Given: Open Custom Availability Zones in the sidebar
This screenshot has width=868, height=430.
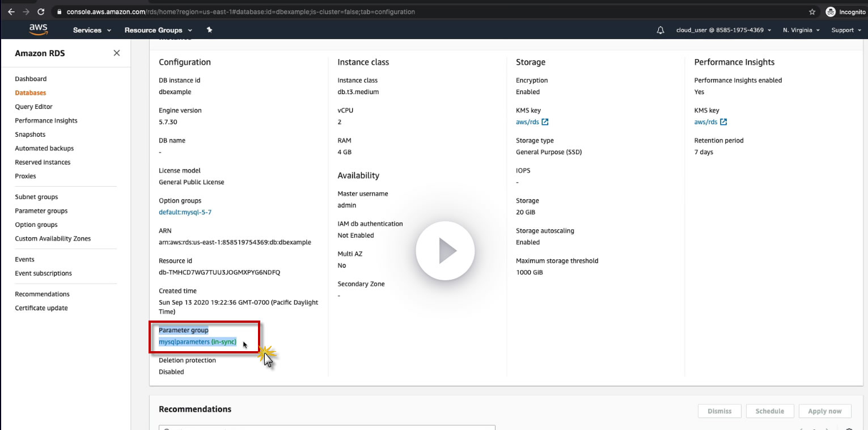Looking at the screenshot, I should [53, 238].
